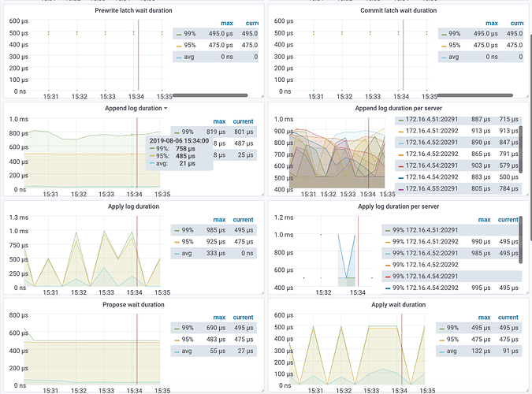Toggle avg series in Propose wait duration legend
This screenshot has width=532, height=394.
[x=187, y=351]
